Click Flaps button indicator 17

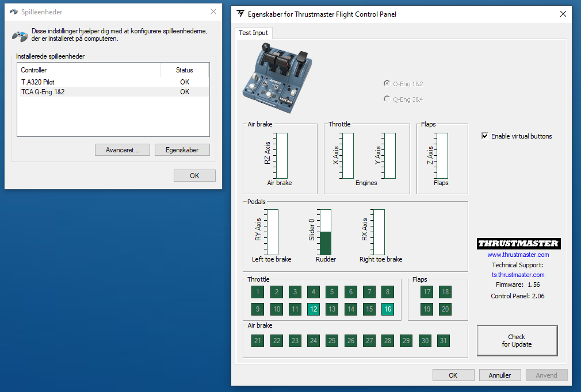427,291
